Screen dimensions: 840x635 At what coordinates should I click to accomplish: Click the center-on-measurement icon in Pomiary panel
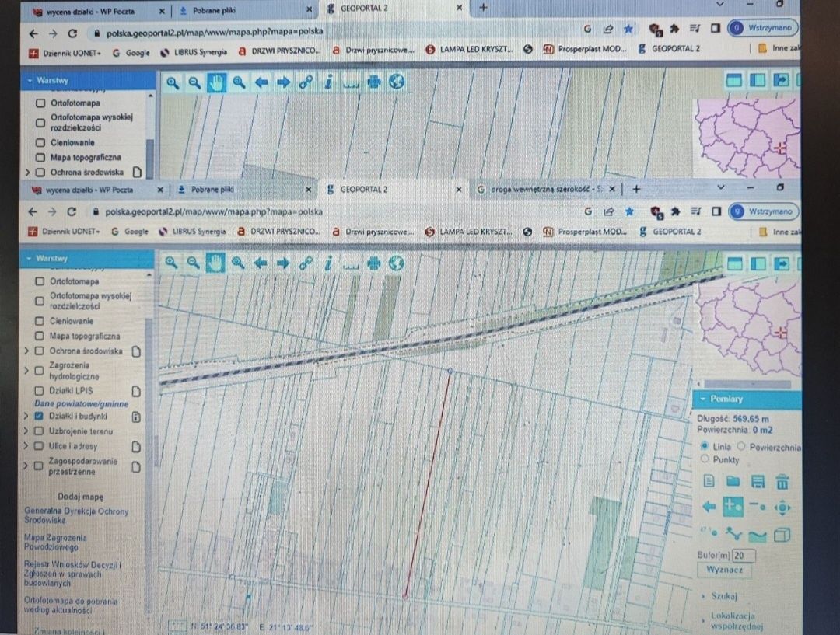782,507
